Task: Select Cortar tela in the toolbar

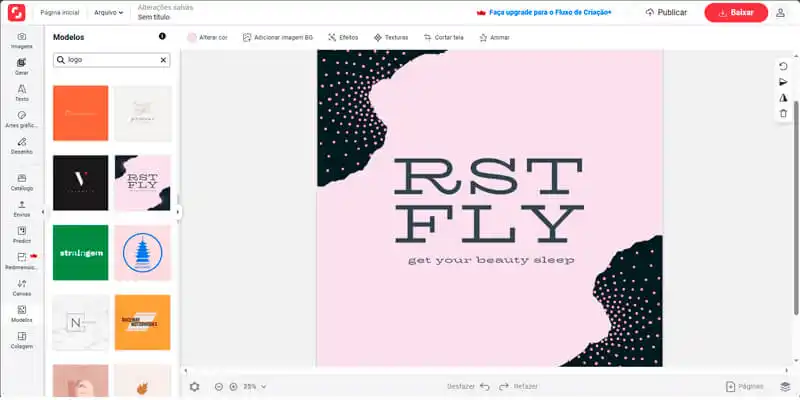Action: coord(443,38)
